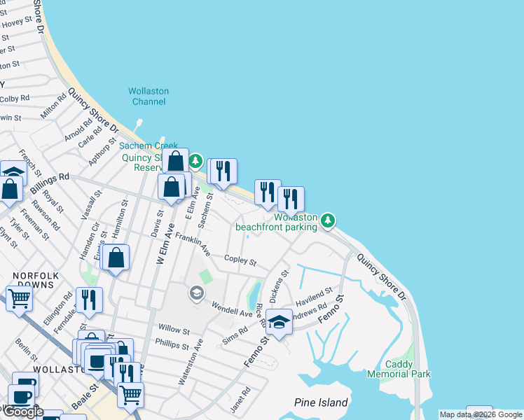Click the Colby Rd street label
524x420 pixels.
(x=15, y=99)
